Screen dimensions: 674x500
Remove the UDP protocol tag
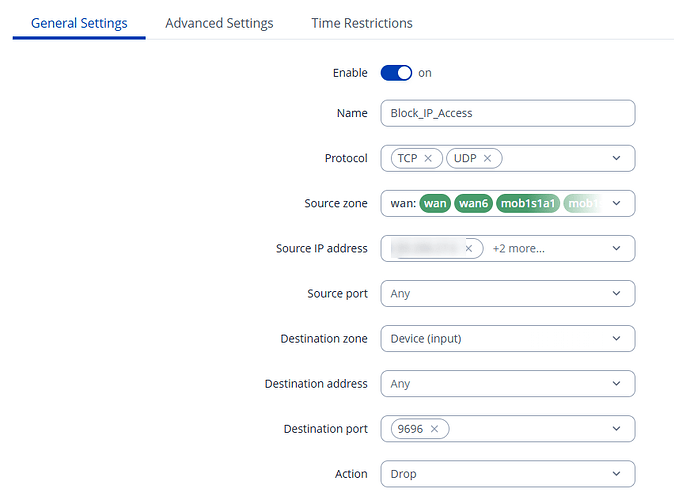[487, 159]
